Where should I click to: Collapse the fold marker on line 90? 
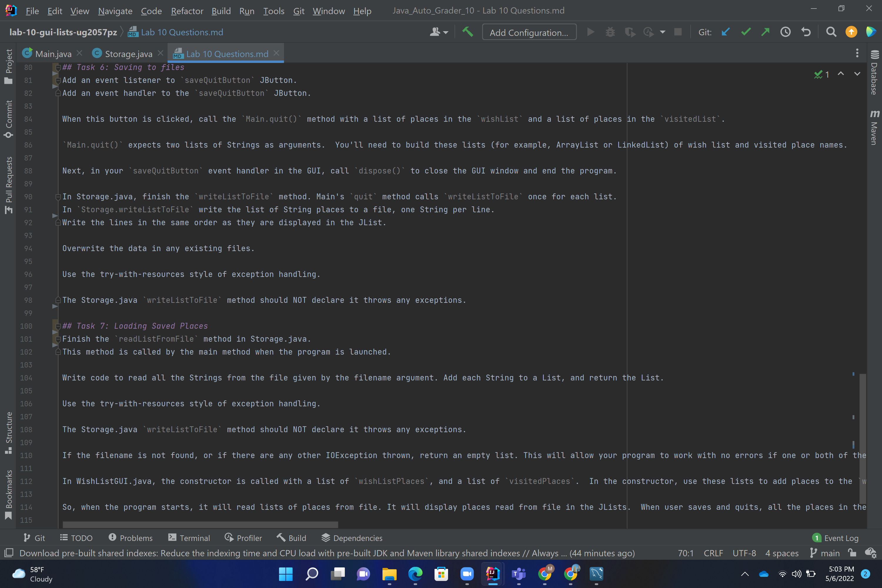pyautogui.click(x=58, y=196)
